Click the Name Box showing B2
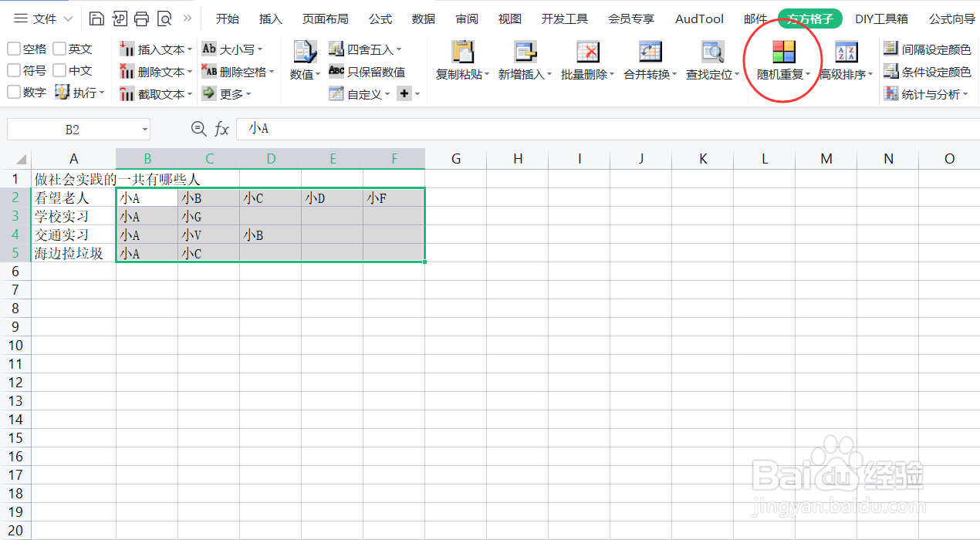980x540 pixels. (73, 130)
